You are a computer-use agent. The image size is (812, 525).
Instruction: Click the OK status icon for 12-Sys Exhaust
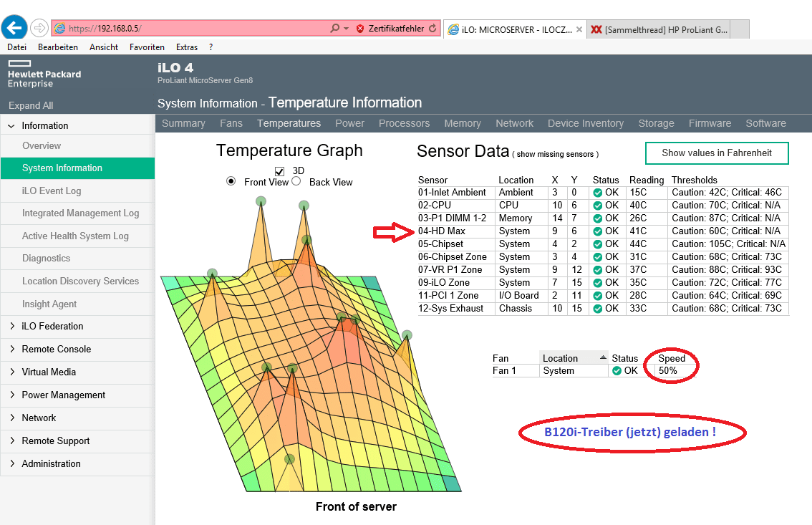tap(598, 309)
